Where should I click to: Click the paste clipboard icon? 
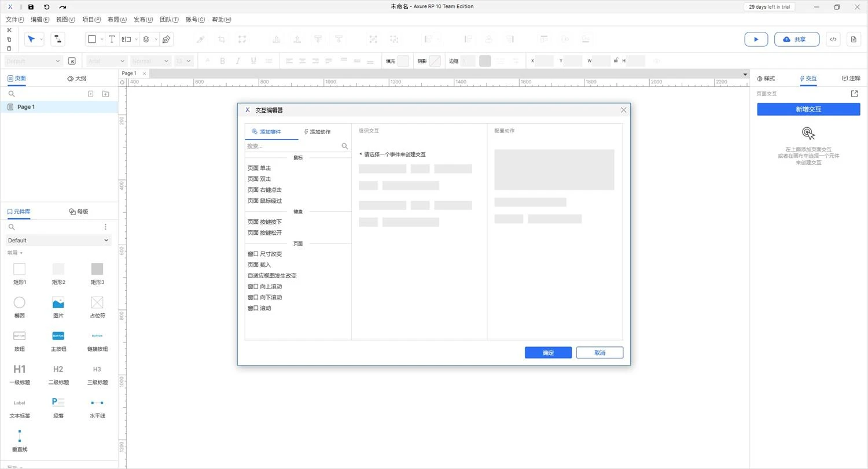click(9, 49)
